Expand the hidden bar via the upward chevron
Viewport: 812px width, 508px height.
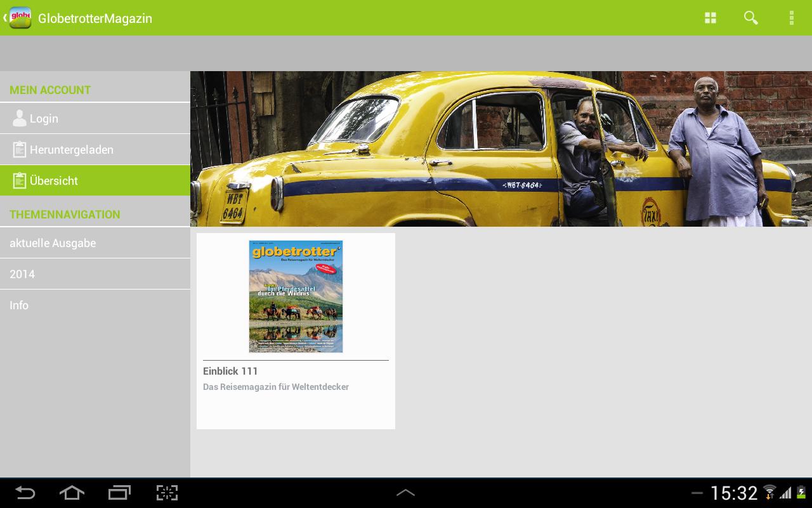(x=406, y=493)
